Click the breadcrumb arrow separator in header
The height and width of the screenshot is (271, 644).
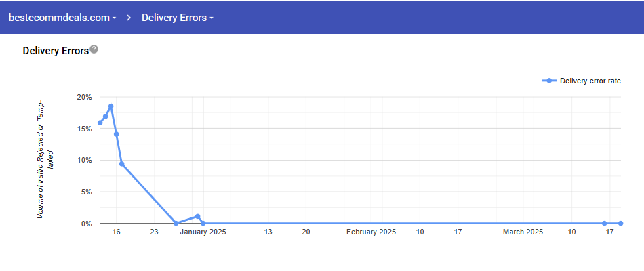(x=129, y=18)
